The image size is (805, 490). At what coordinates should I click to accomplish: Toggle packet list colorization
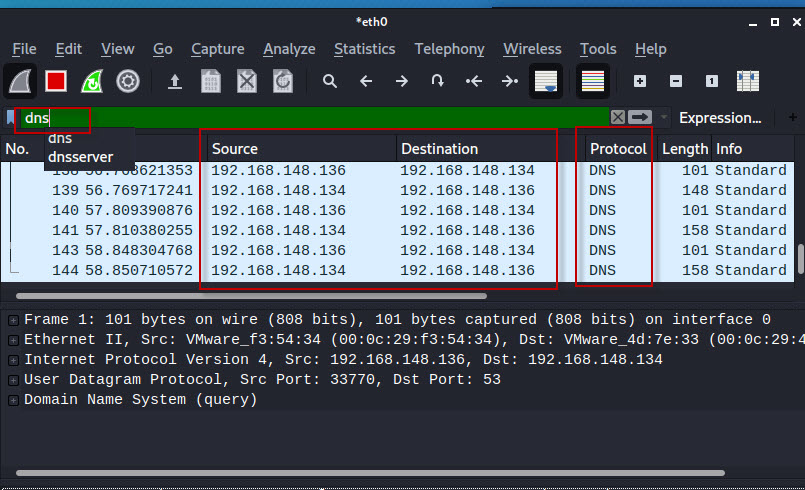592,81
